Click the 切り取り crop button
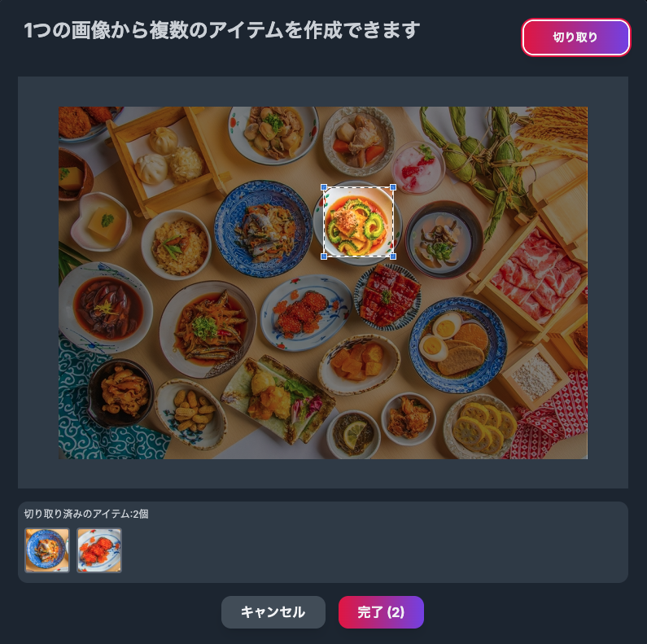 576,37
